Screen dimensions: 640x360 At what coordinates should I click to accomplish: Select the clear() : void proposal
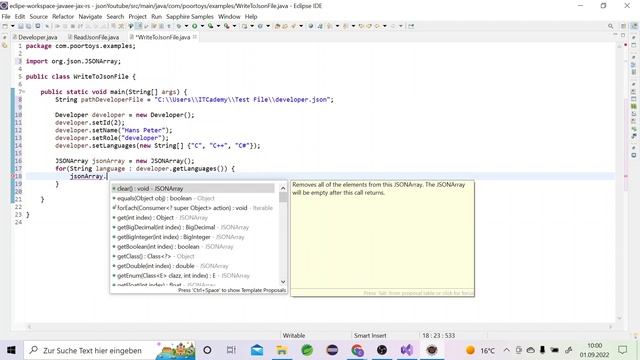(193, 189)
